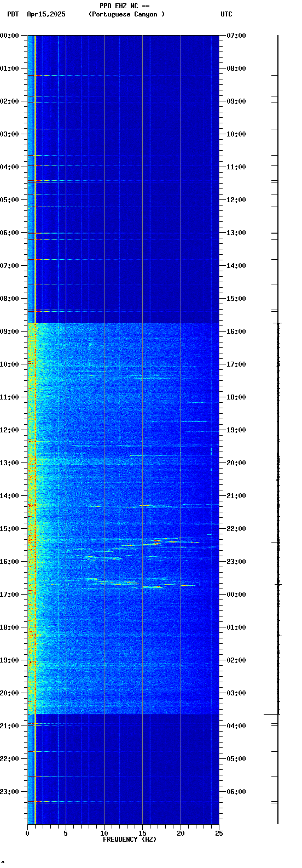Click '01:00' on the PDT time axis
Screen dimensions: 302x868
[9, 68]
